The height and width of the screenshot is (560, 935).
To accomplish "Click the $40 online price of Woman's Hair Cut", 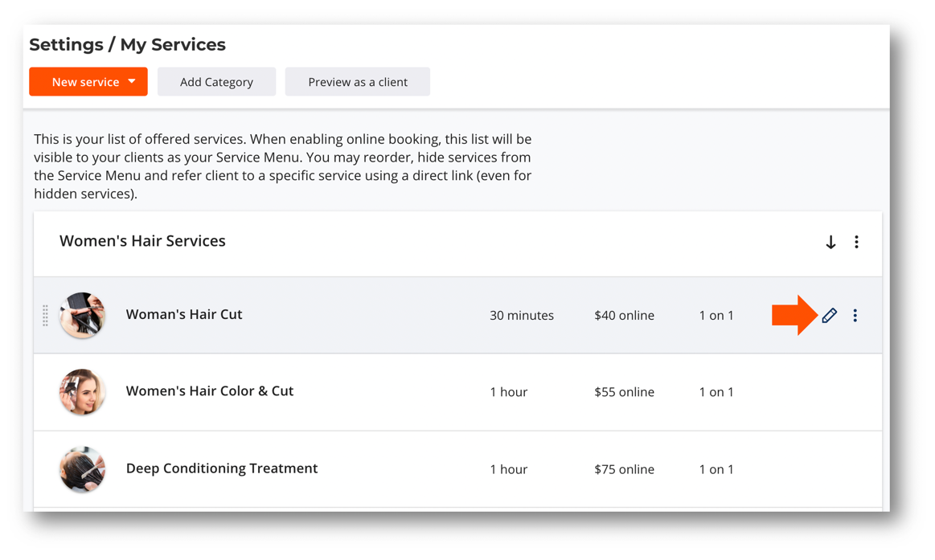I will click(x=624, y=316).
